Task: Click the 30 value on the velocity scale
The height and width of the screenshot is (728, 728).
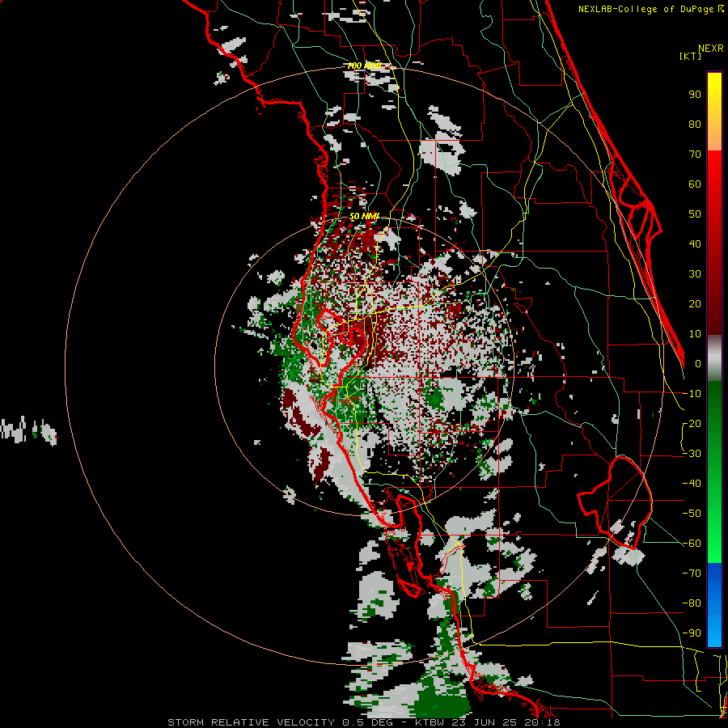Action: (x=695, y=274)
